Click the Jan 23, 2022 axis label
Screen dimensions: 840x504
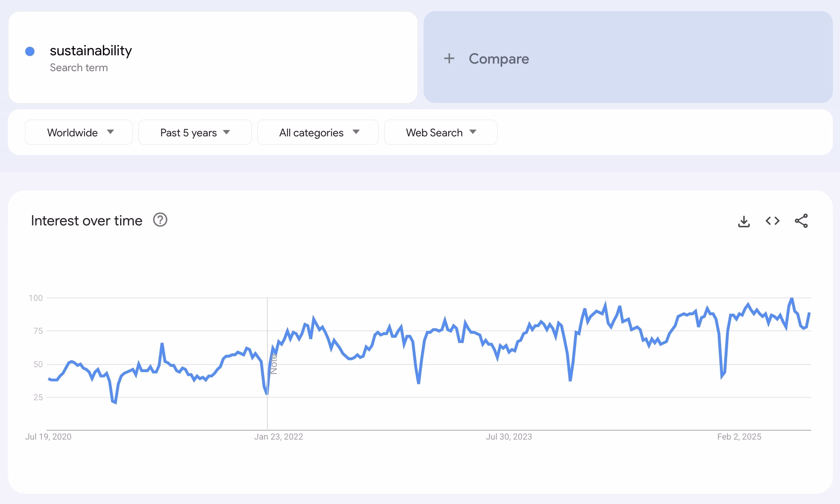coord(278,436)
